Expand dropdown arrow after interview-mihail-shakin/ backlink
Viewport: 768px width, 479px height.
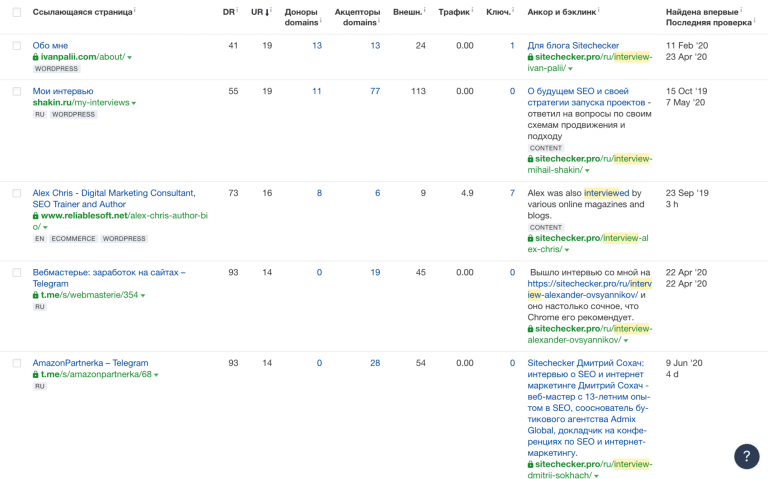[x=587, y=171]
